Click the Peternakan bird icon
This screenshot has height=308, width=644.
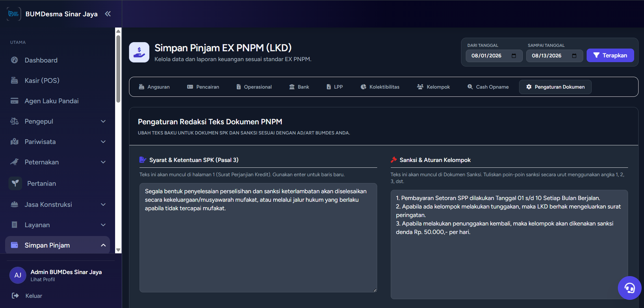point(14,162)
